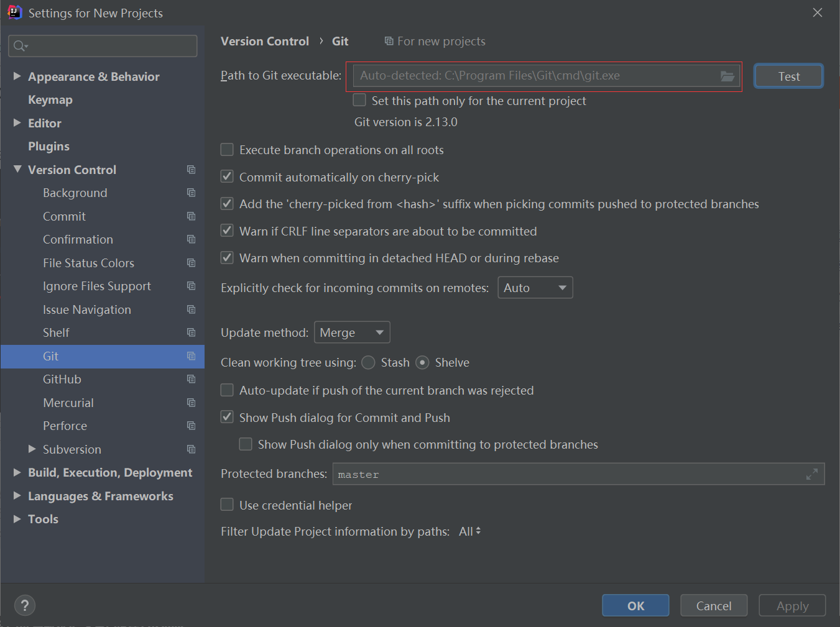Open the Mercurial settings item

[68, 403]
